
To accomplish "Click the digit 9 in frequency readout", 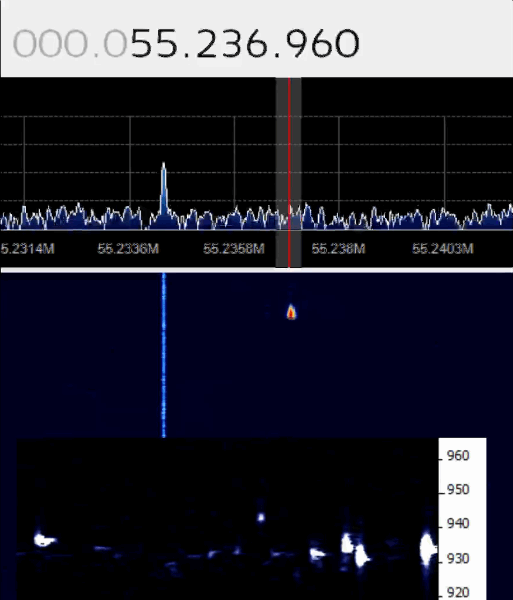I will pyautogui.click(x=297, y=43).
